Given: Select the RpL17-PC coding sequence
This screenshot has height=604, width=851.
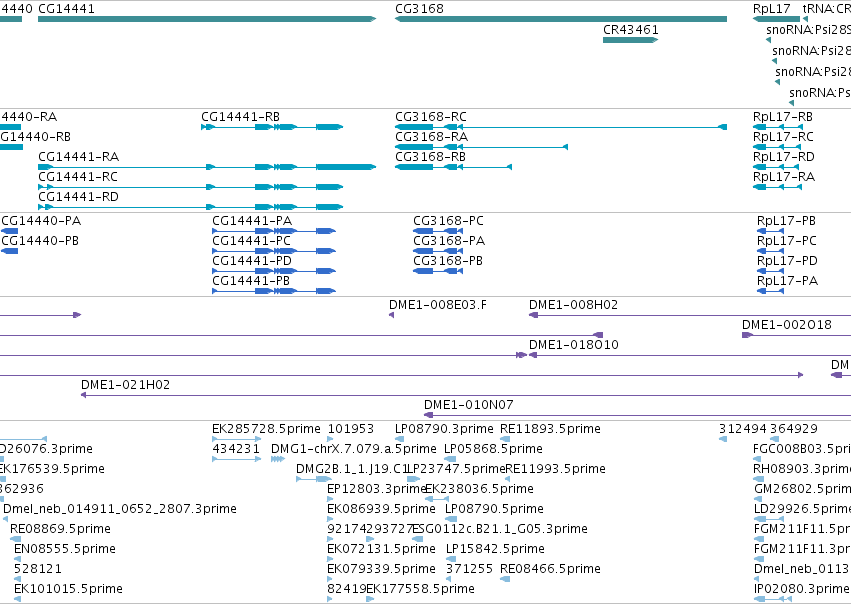Looking at the screenshot, I should click(x=771, y=251).
